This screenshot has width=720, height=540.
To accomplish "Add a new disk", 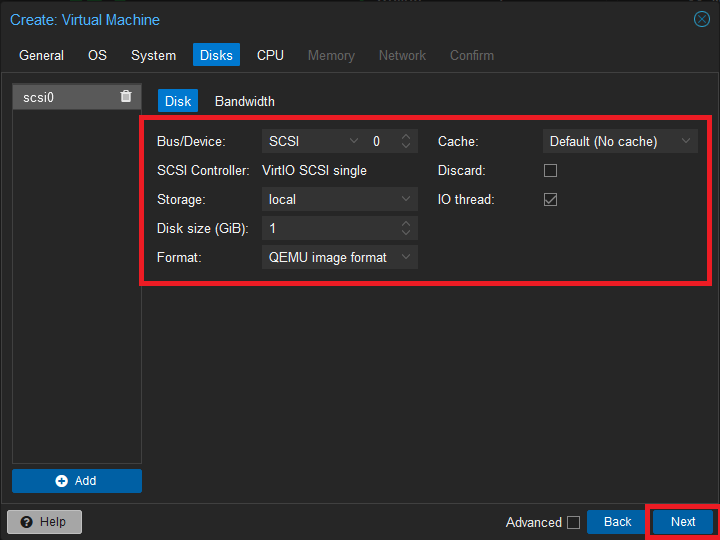I will [x=77, y=481].
